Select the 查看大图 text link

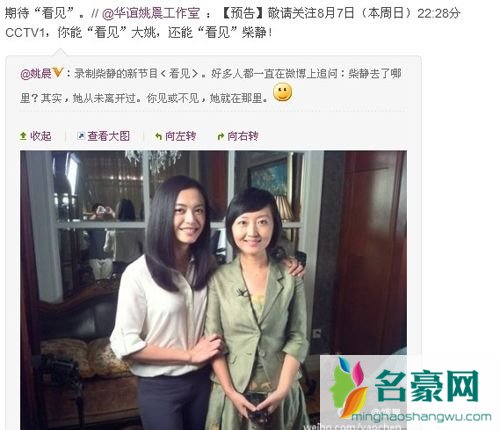(108, 136)
